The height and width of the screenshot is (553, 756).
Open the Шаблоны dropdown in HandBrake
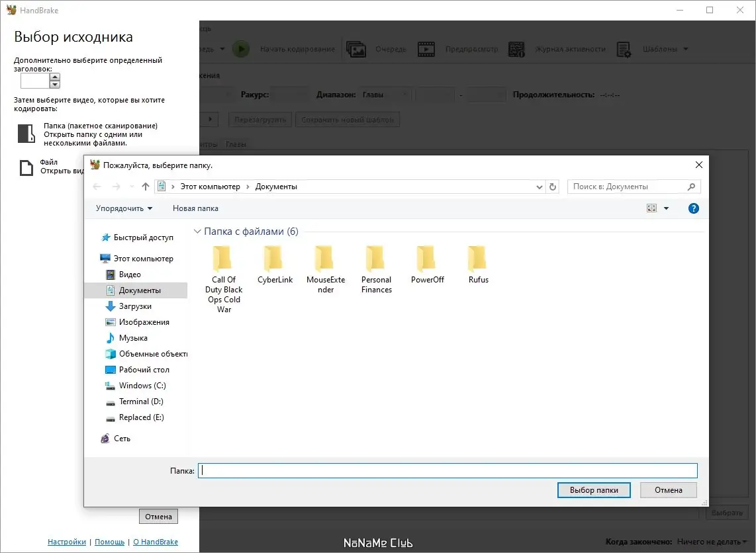665,49
